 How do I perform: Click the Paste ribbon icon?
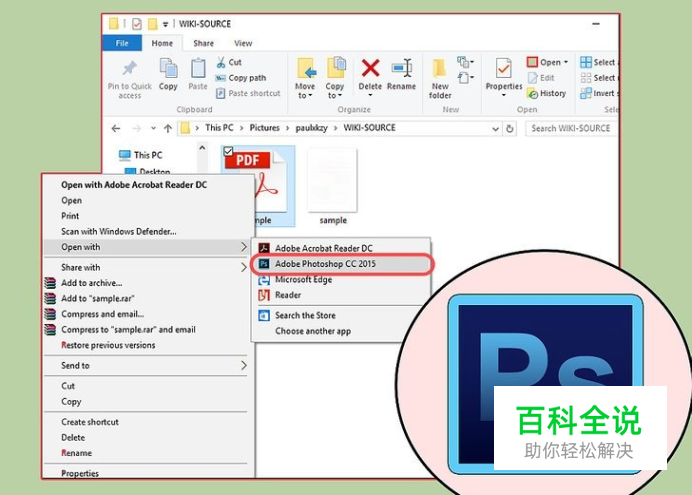[x=198, y=68]
